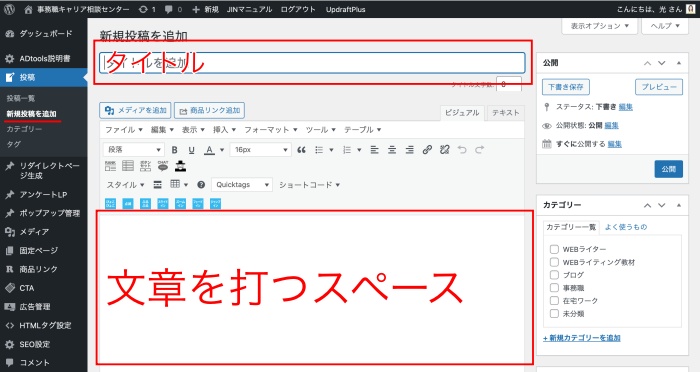Click the underline formatting icon
Screen dimensions: 700x372
pyautogui.click(x=192, y=150)
